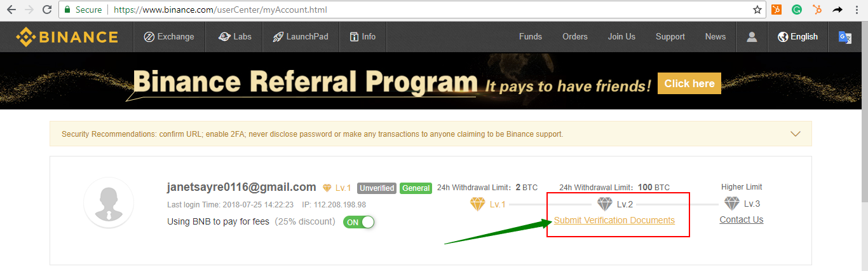Toggle off BNB fee payment switch
The image size is (868, 271).
pyautogui.click(x=359, y=222)
